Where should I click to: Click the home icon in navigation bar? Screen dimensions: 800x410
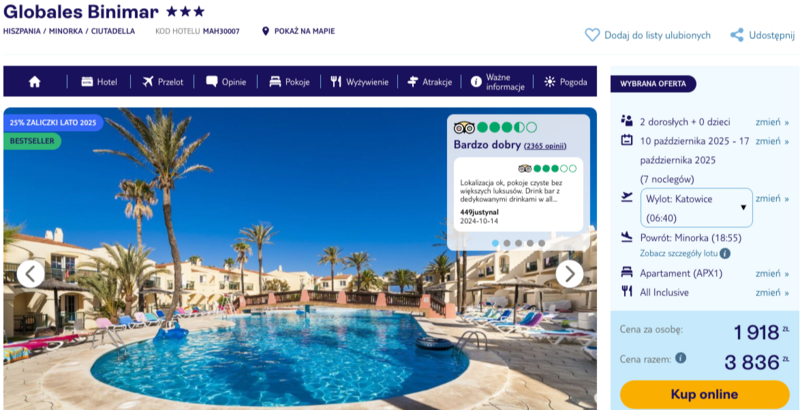pyautogui.click(x=35, y=82)
